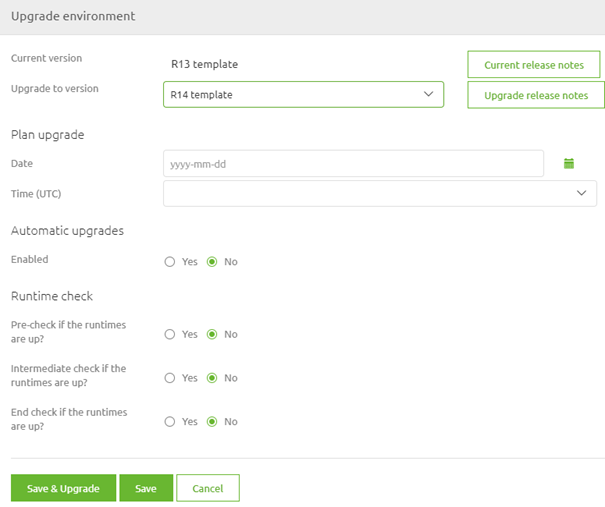Click the Save button

tap(146, 488)
